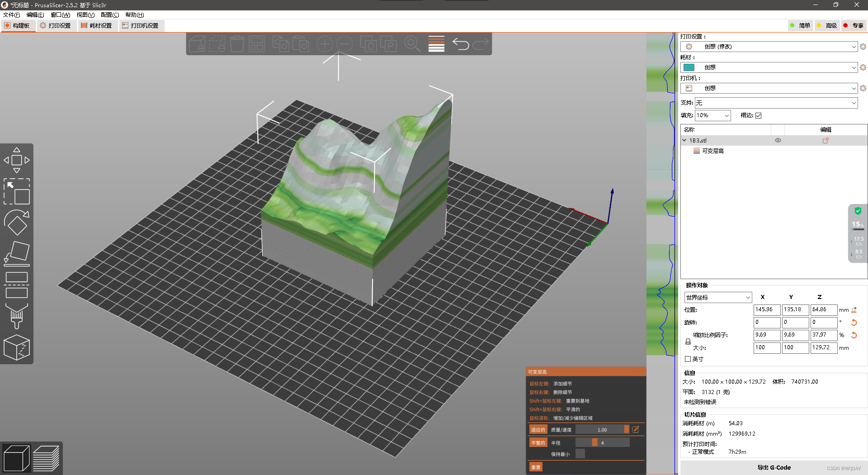Select the Place on face tool
Image resolution: width=868 pixels, height=475 pixels.
(17, 253)
